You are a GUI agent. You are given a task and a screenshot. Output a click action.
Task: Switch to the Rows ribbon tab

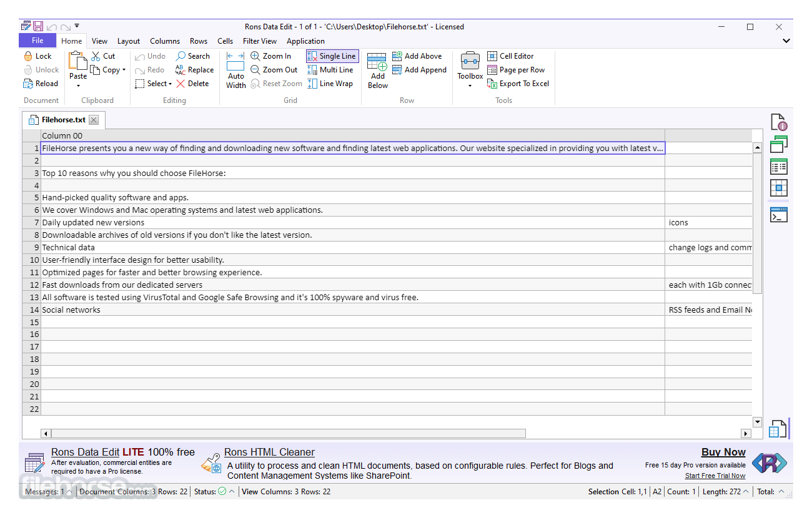pos(199,41)
